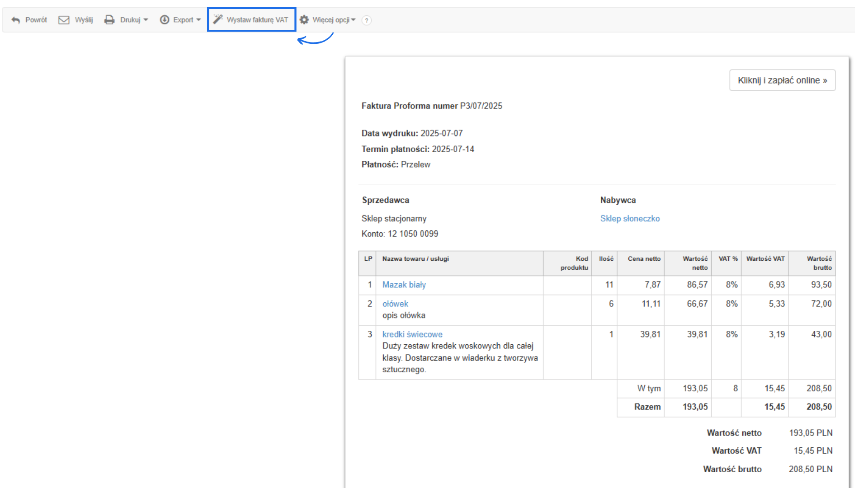This screenshot has height=488, width=868.
Task: Expand the Drukuj dropdown arrow
Action: click(x=146, y=20)
